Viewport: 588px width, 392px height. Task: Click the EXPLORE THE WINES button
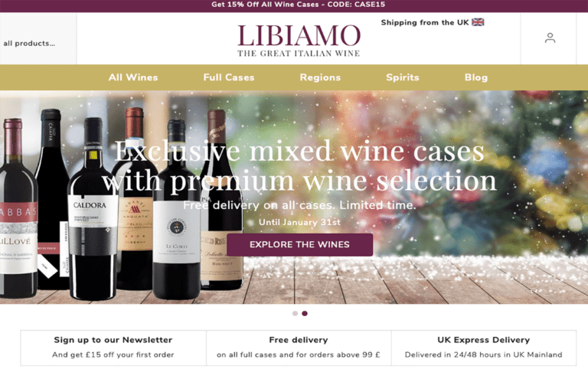pyautogui.click(x=299, y=244)
